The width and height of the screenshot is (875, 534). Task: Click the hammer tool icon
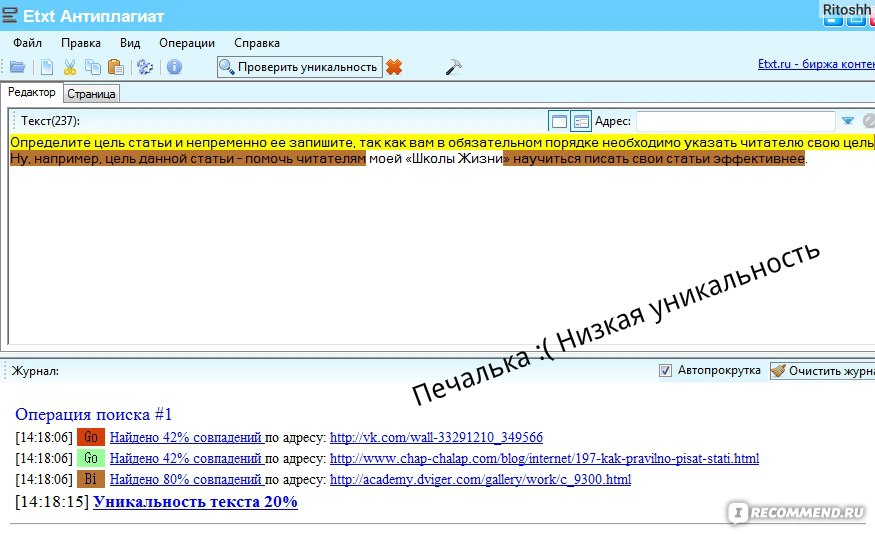[x=454, y=67]
